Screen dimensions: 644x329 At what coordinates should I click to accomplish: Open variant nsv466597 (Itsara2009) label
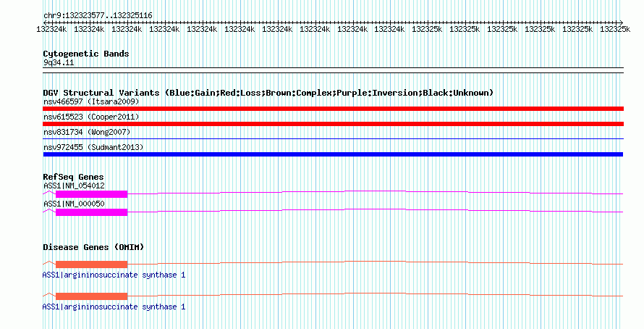(x=91, y=101)
